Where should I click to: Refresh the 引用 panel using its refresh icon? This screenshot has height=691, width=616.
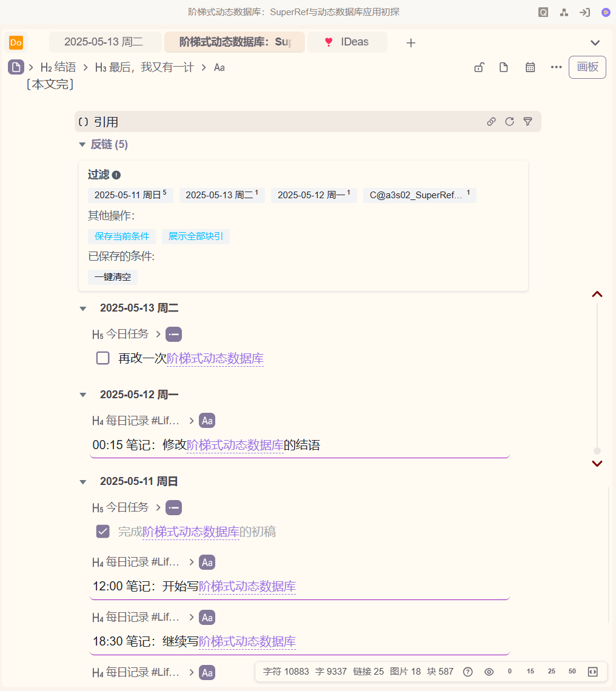(x=509, y=121)
